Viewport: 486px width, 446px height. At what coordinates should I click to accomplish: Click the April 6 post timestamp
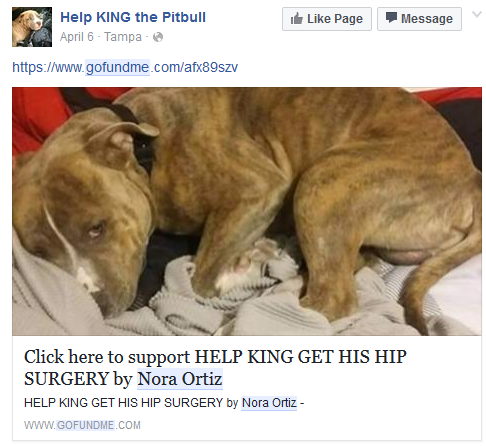click(x=77, y=37)
